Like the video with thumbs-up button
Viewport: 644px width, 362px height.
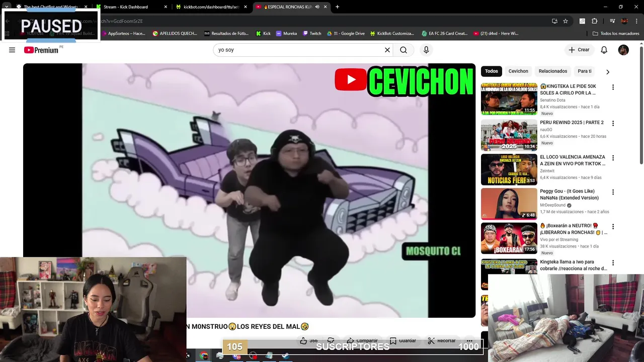click(x=303, y=340)
